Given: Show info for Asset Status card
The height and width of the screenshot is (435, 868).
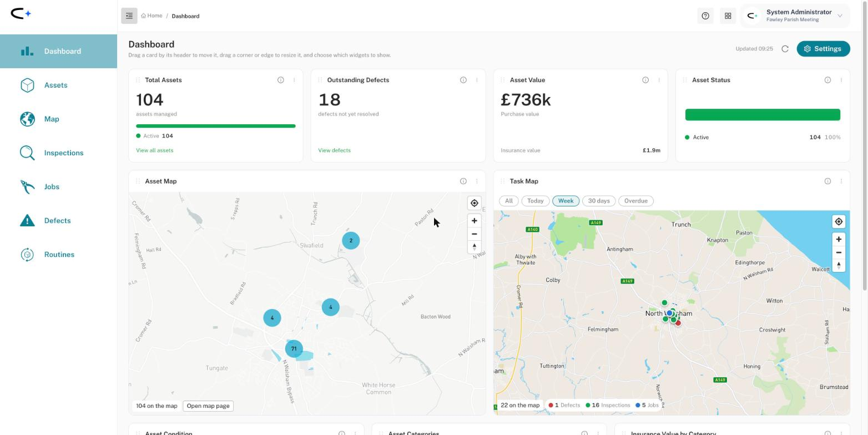Looking at the screenshot, I should (828, 80).
